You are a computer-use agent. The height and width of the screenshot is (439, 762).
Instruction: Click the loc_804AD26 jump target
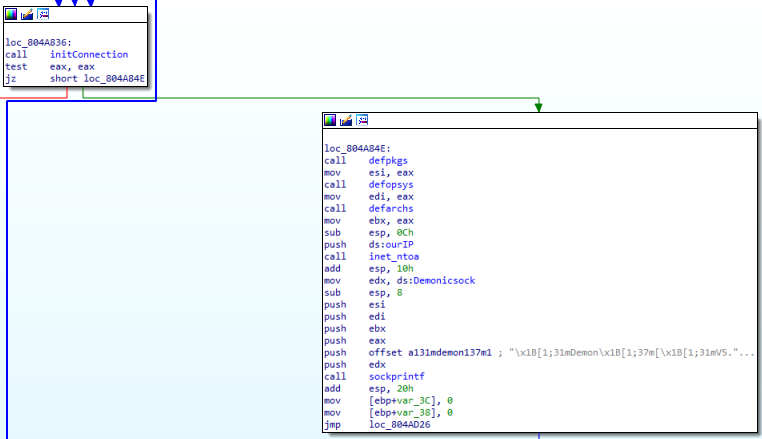coord(399,424)
